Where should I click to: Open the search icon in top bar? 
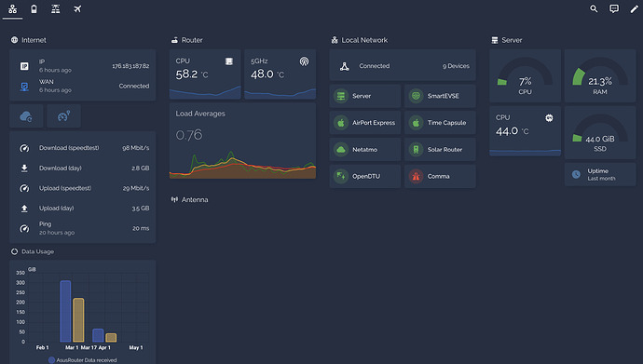(594, 8)
